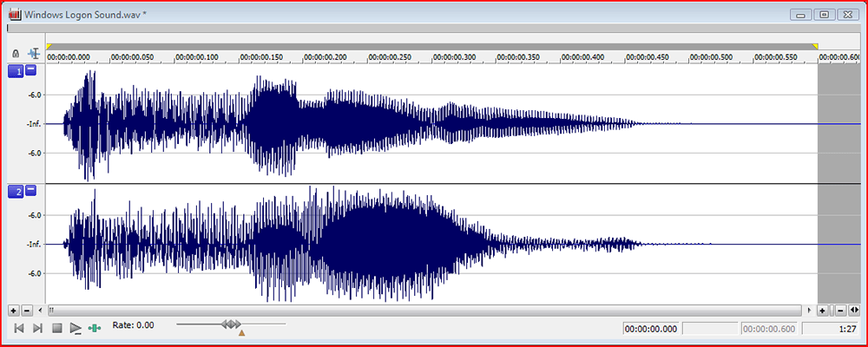Click the time zoom in plus button
This screenshot has height=347, width=868.
822,310
